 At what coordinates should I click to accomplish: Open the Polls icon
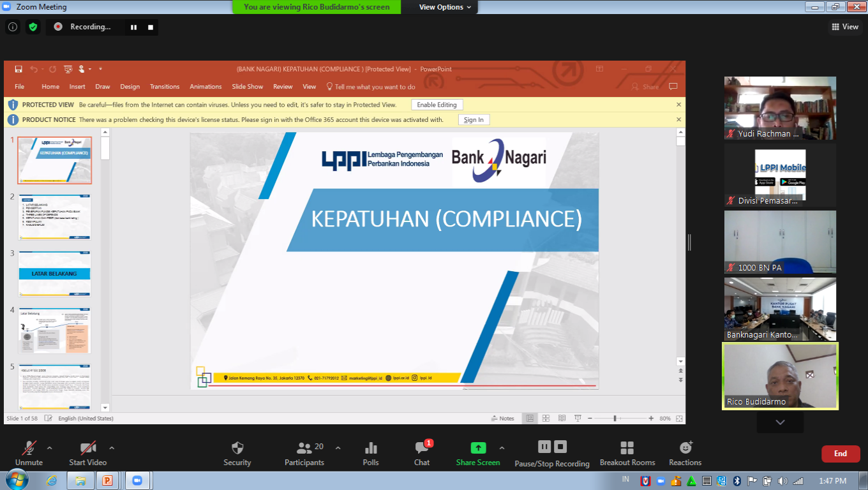coord(371,454)
